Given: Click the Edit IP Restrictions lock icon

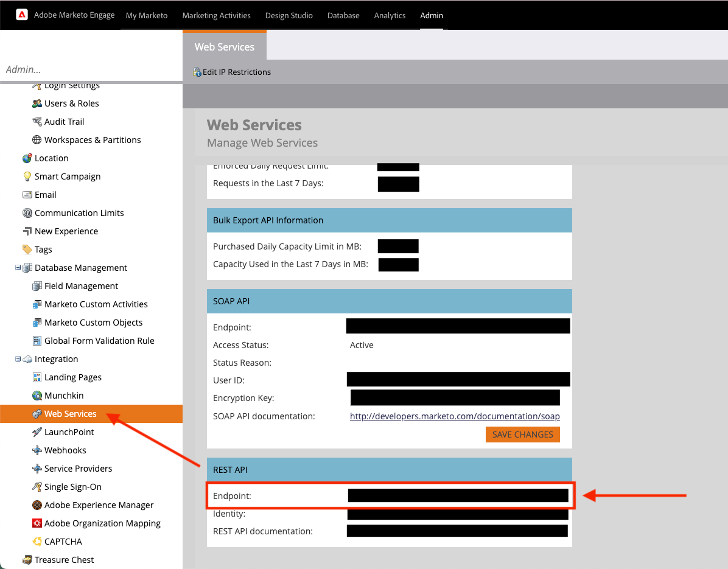Looking at the screenshot, I should click(197, 72).
